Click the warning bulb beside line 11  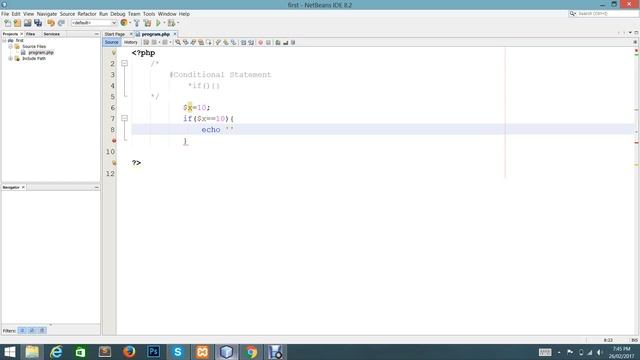[114, 162]
